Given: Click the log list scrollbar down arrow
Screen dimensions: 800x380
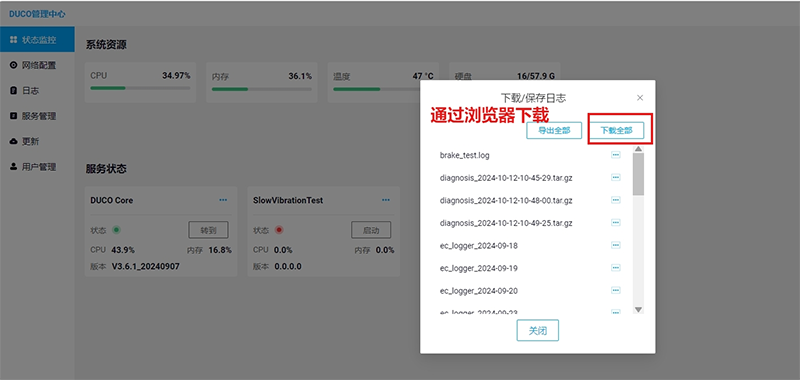Looking at the screenshot, I should coord(638,310).
